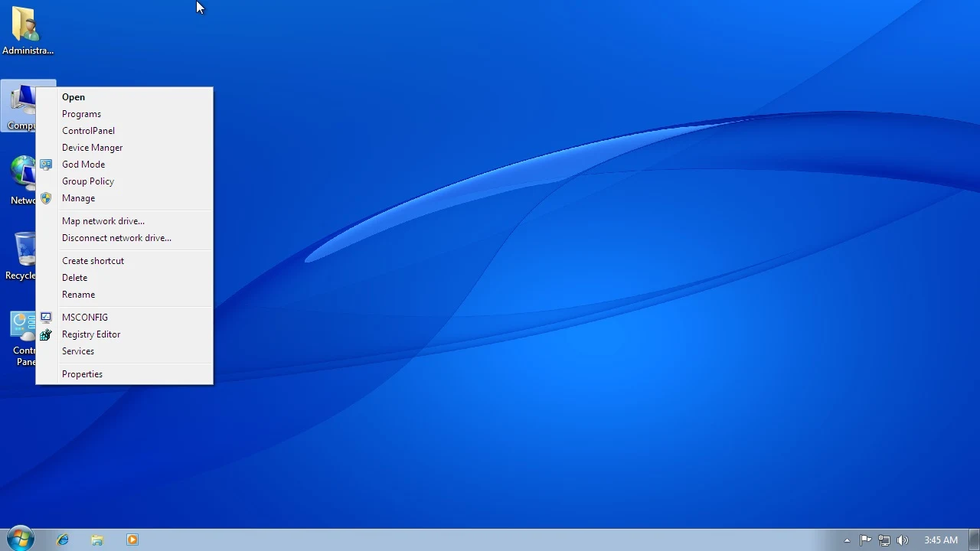Open Properties in context menu

(x=125, y=374)
